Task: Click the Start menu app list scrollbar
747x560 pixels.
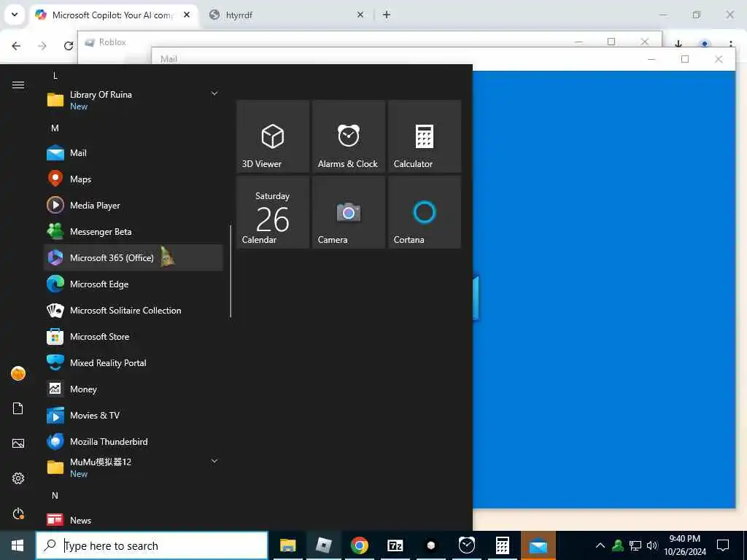Action: 231,271
